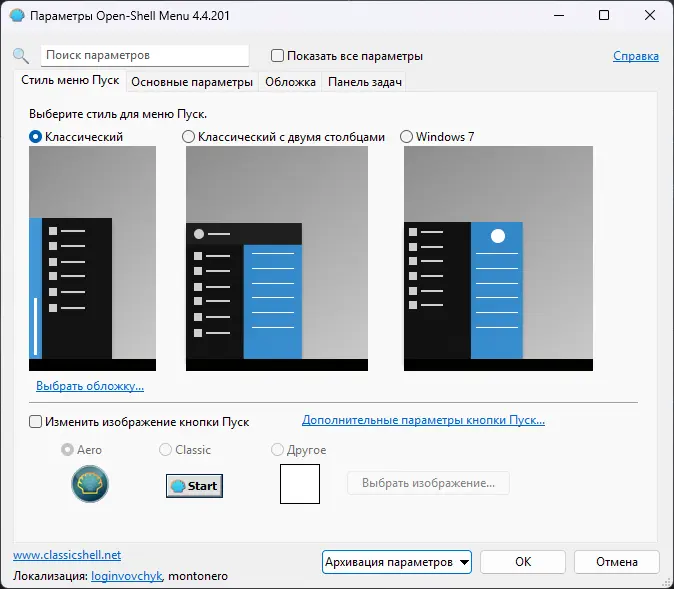Click the magnifier search icon
The height and width of the screenshot is (589, 674).
pyautogui.click(x=21, y=56)
